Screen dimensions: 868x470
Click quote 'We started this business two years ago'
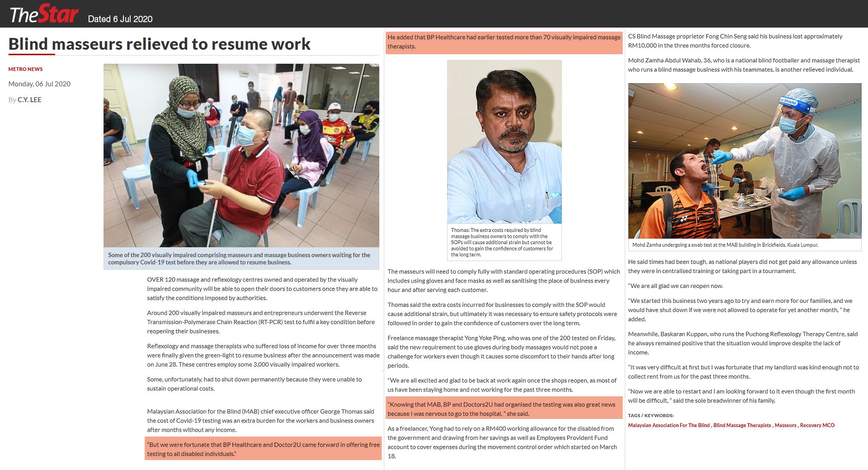tap(740, 310)
